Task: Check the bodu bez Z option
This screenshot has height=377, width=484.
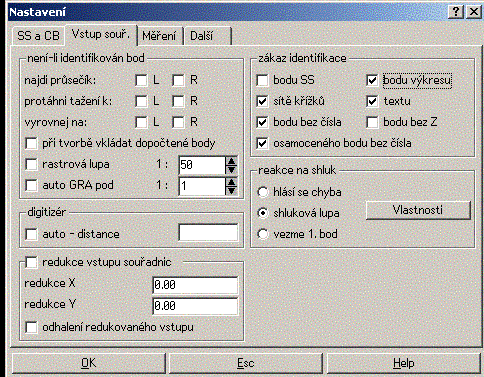Action: tap(372, 122)
